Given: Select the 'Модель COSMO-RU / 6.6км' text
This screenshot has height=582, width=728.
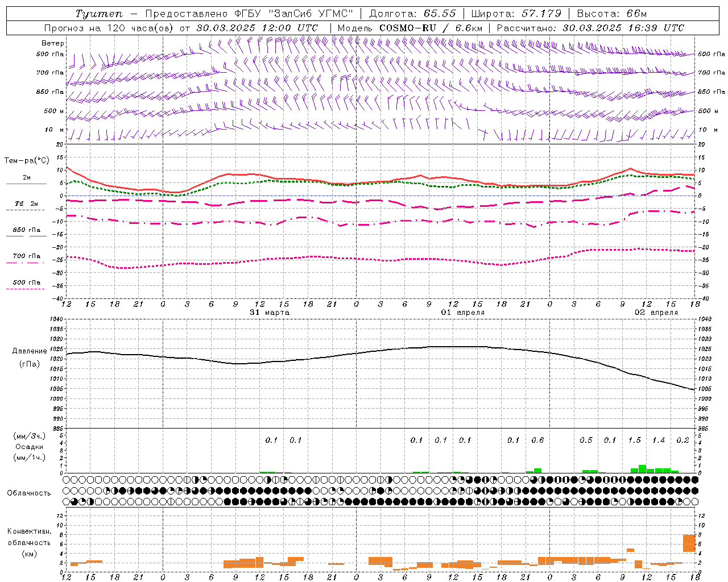Looking at the screenshot, I should point(409,28).
